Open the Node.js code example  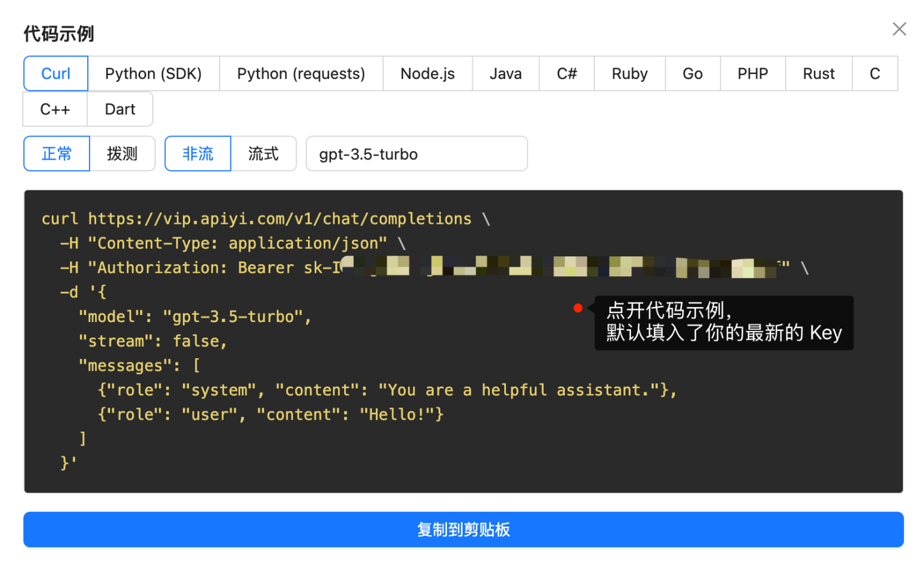[427, 73]
